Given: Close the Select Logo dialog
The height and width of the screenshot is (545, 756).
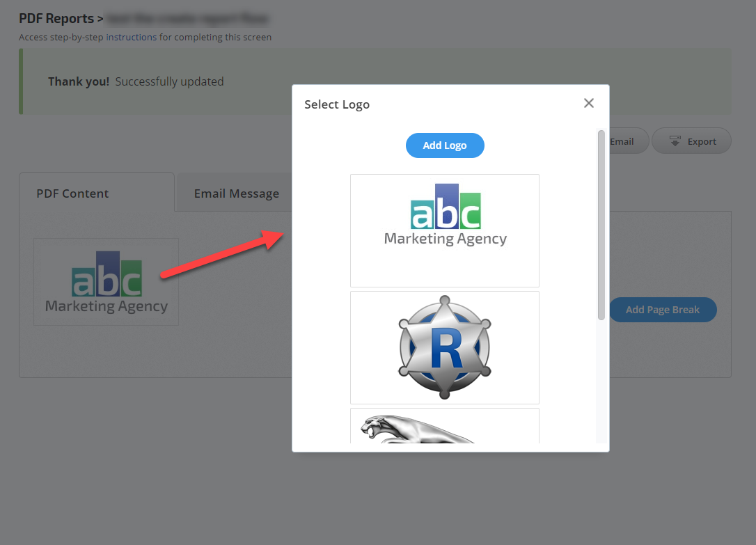Looking at the screenshot, I should click(589, 103).
